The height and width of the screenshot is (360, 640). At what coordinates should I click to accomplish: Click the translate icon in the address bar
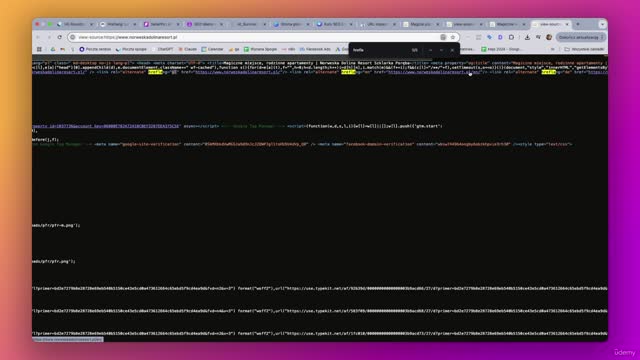pos(443,37)
